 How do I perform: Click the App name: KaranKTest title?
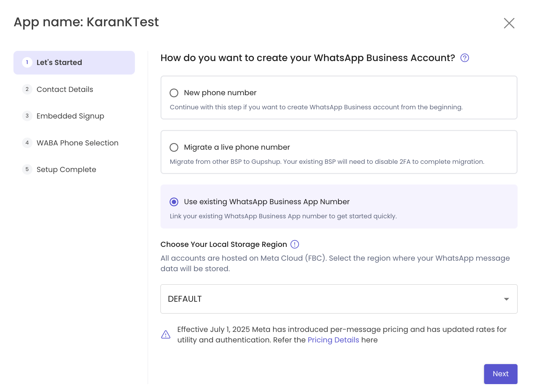[86, 22]
